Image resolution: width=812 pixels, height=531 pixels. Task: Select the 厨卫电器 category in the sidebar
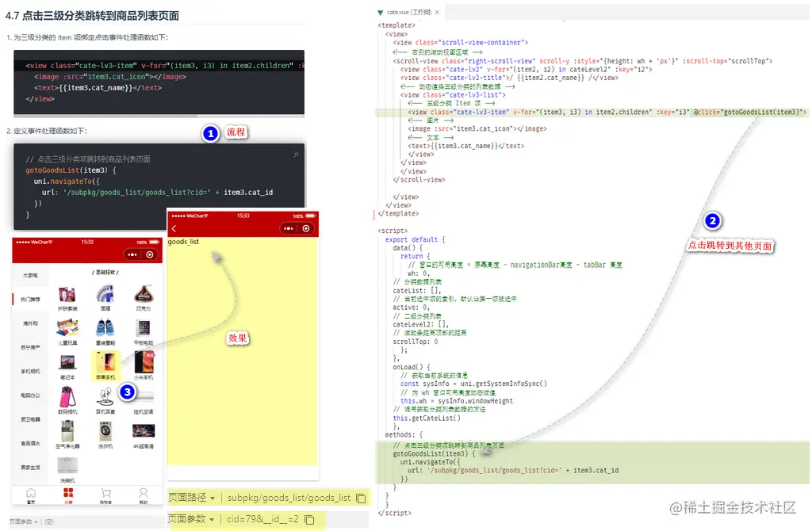pos(30,419)
